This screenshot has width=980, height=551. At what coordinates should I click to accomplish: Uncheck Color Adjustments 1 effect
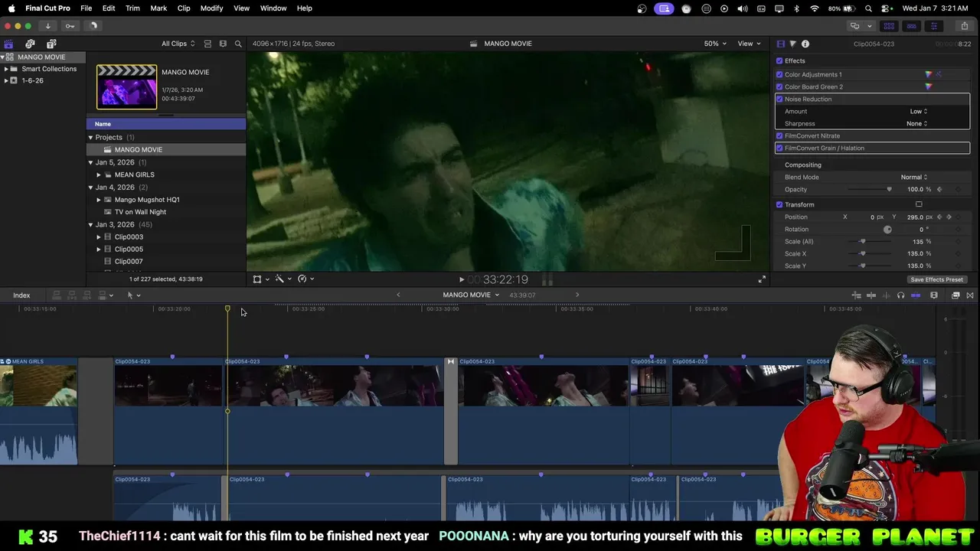pos(779,75)
